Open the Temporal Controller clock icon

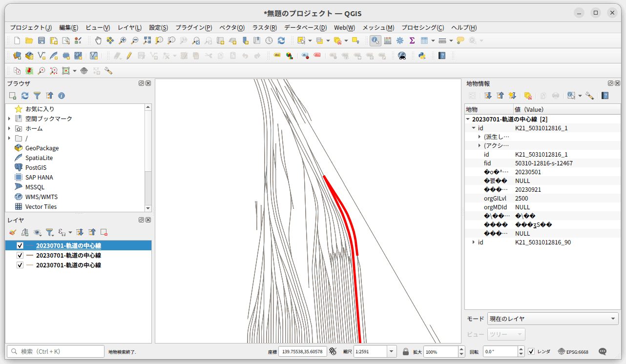pyautogui.click(x=269, y=41)
